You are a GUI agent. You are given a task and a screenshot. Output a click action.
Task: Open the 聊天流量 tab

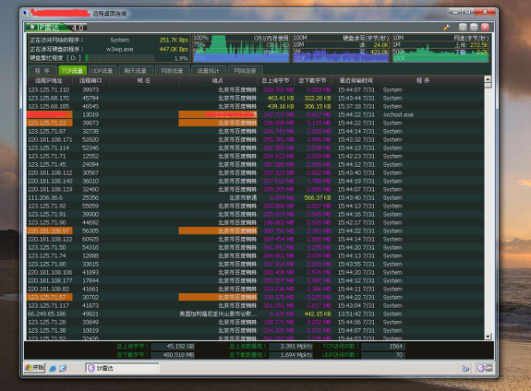[x=135, y=71]
